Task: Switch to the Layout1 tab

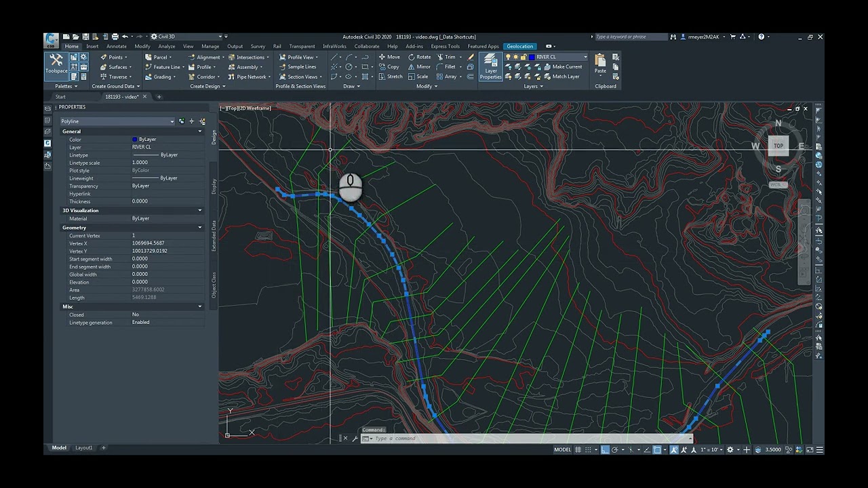Action: click(x=84, y=448)
